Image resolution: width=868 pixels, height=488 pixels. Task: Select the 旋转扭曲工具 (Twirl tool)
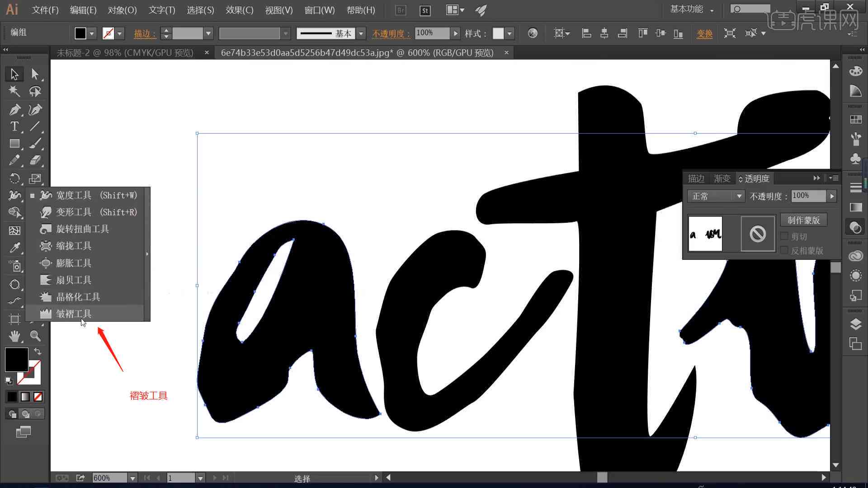[x=82, y=229]
